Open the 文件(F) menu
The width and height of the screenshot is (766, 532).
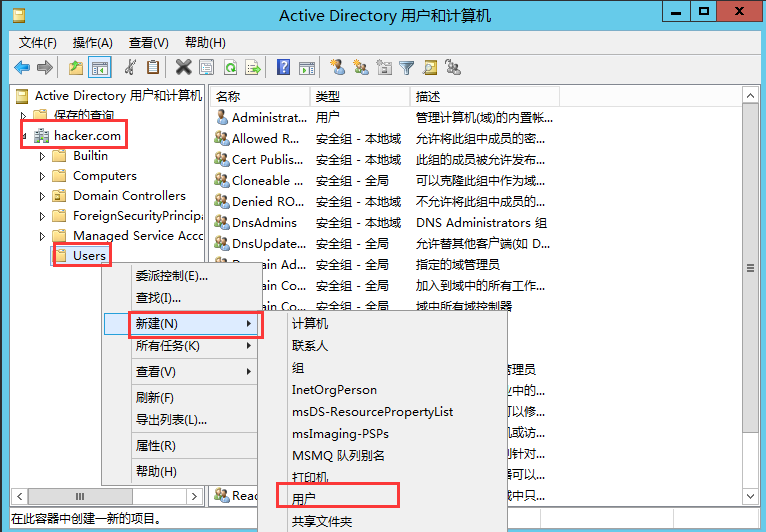coord(38,43)
